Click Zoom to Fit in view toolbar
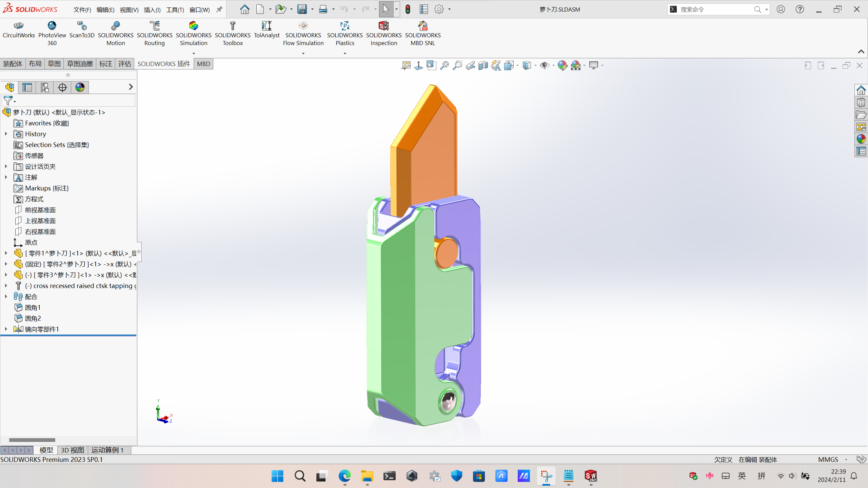 click(x=445, y=65)
